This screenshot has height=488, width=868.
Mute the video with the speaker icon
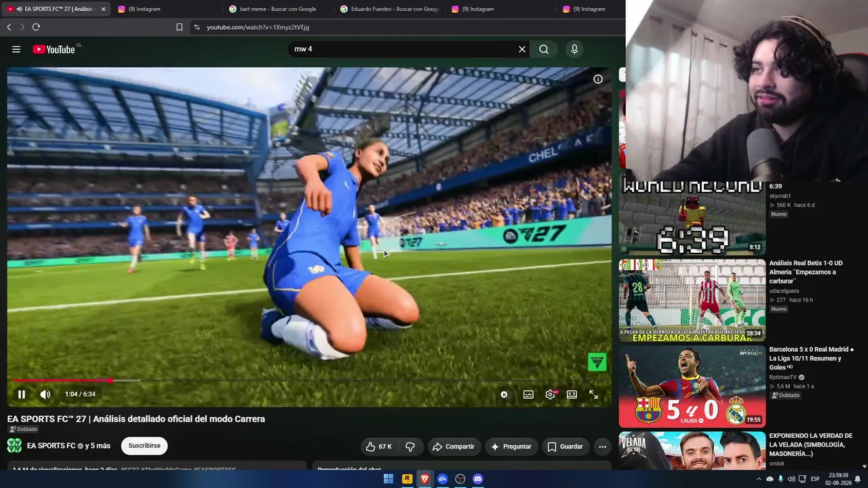pyautogui.click(x=45, y=394)
